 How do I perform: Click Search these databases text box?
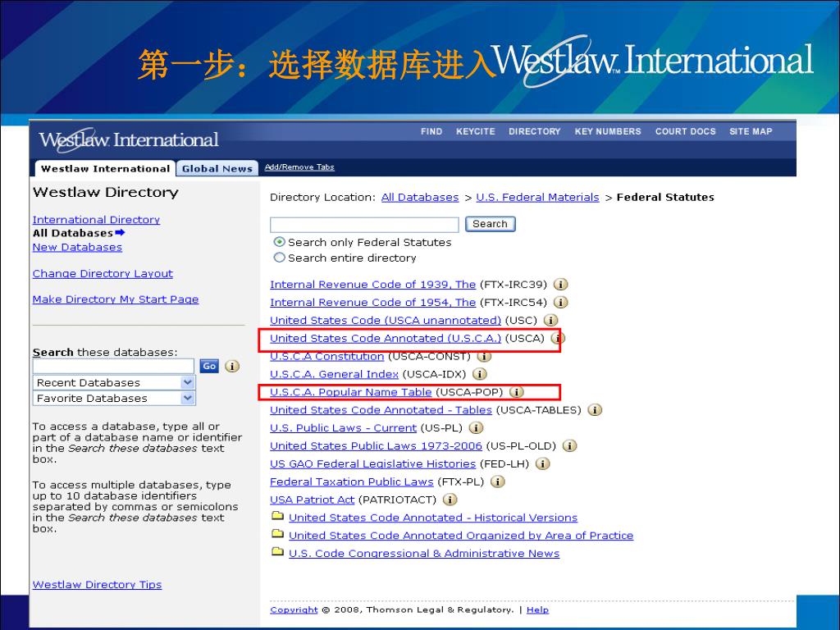click(113, 367)
